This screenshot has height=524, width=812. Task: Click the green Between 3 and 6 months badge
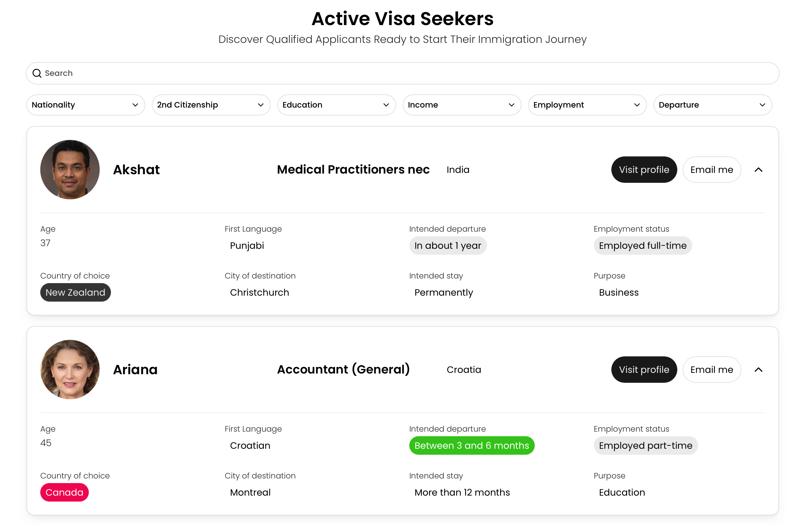pos(472,446)
